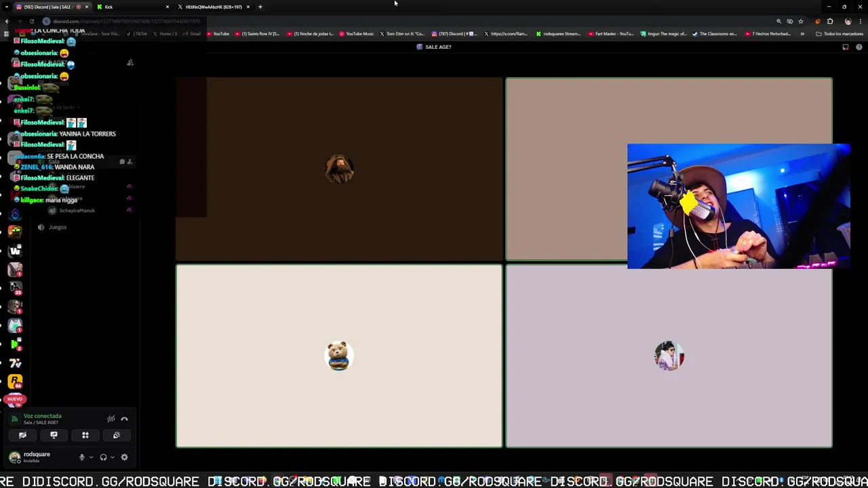The width and height of the screenshot is (868, 488).
Task: Deafen audio with the headphones icon
Action: tap(103, 457)
